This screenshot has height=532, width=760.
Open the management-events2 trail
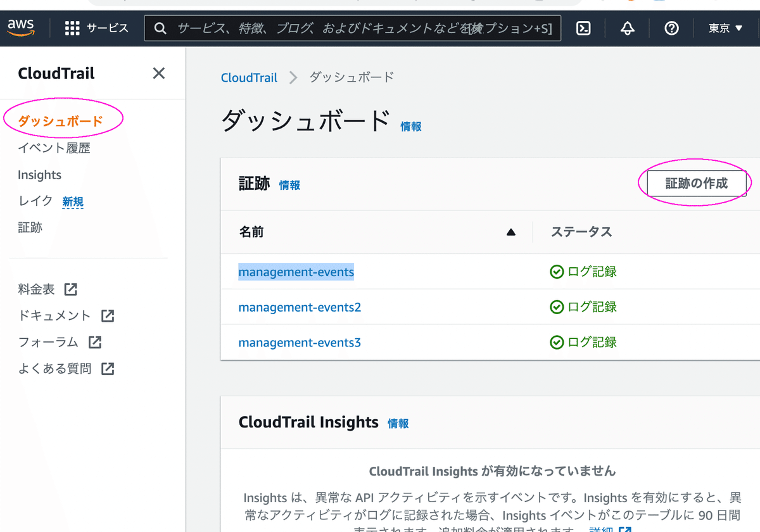click(x=300, y=307)
